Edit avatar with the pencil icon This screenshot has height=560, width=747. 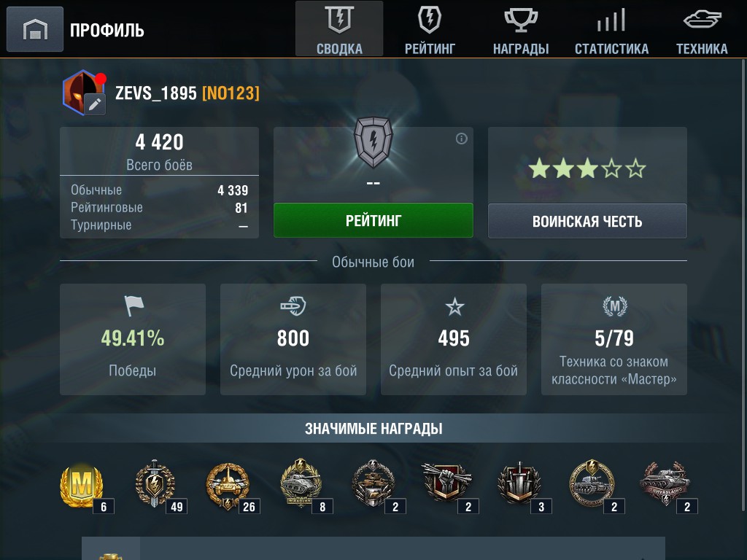[x=95, y=104]
